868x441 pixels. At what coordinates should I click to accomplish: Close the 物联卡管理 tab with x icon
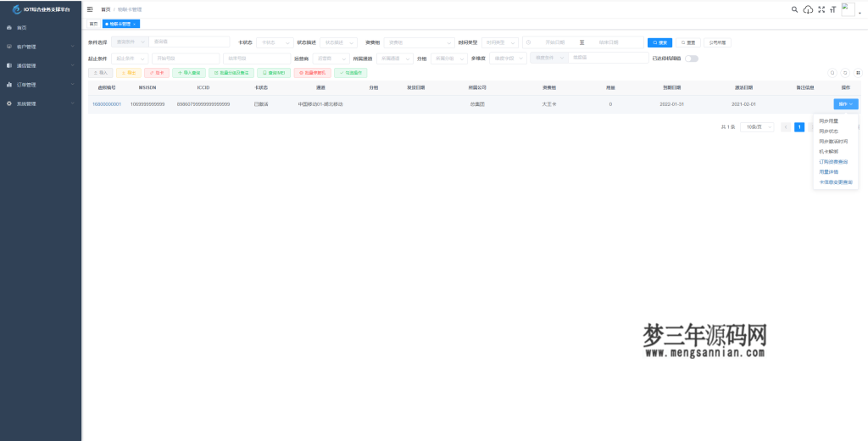click(x=134, y=24)
